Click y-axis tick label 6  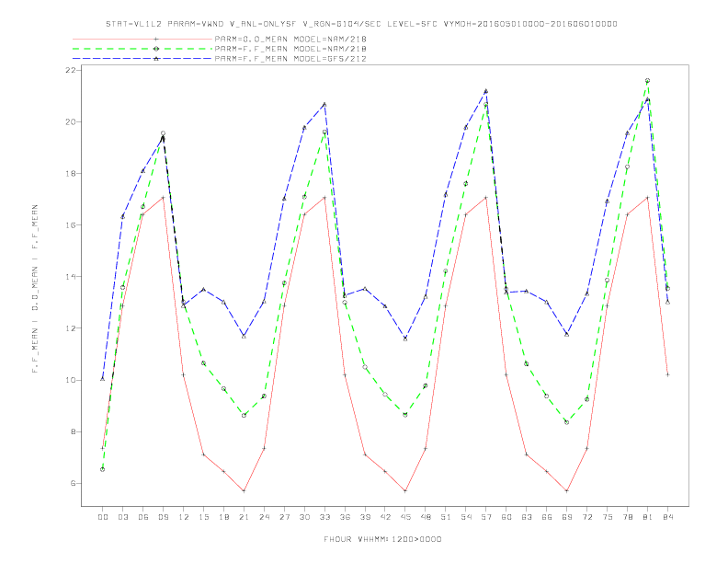coord(74,483)
